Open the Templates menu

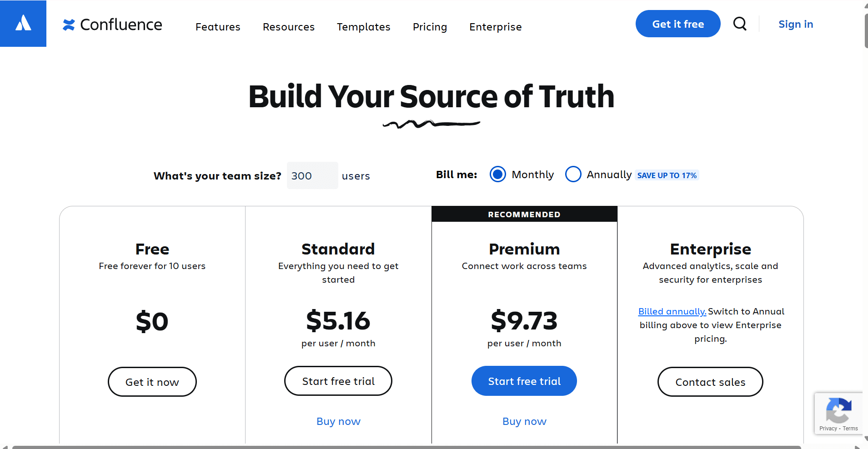coord(363,27)
